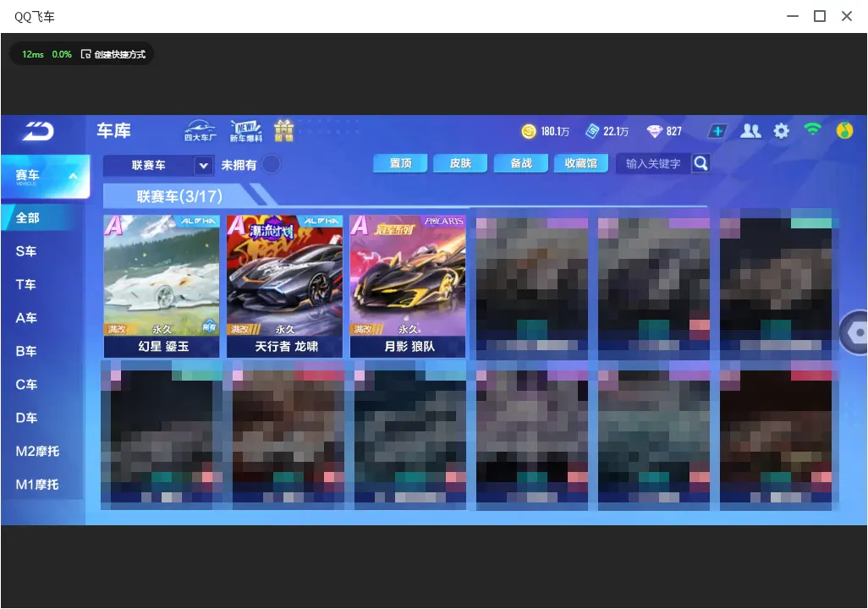Click the 输入关键字 search field
This screenshot has width=868, height=609.
[653, 163]
